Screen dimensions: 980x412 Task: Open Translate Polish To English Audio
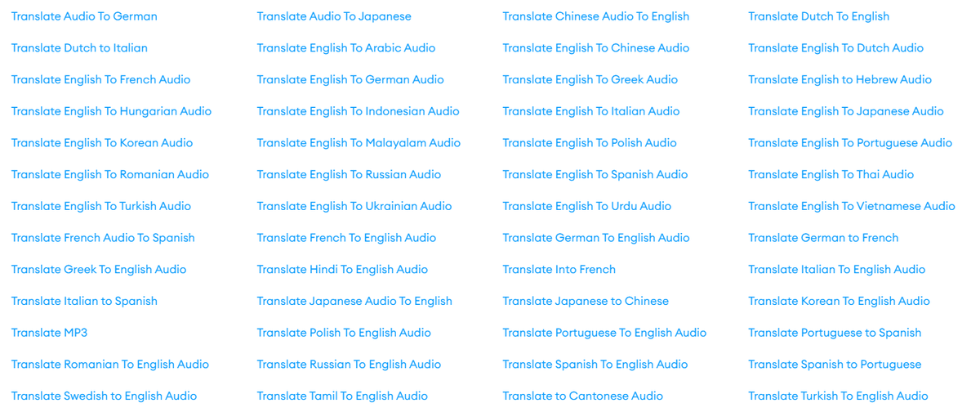(344, 334)
